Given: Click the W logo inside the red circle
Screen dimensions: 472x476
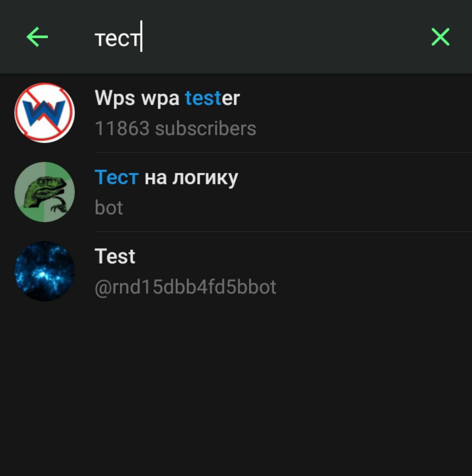Looking at the screenshot, I should coord(44,112).
